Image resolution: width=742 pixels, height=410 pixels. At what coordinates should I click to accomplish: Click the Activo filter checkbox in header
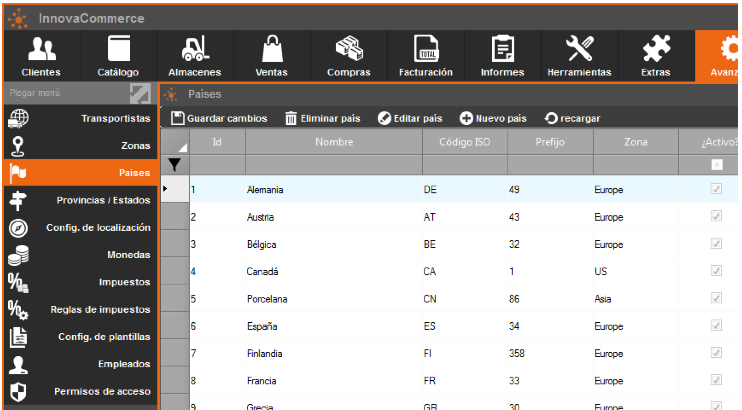click(715, 165)
